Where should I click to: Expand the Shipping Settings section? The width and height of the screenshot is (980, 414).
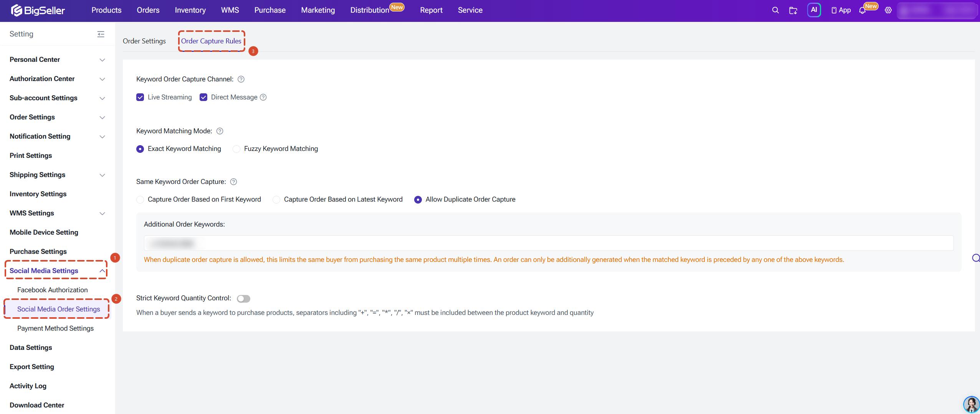click(x=57, y=175)
